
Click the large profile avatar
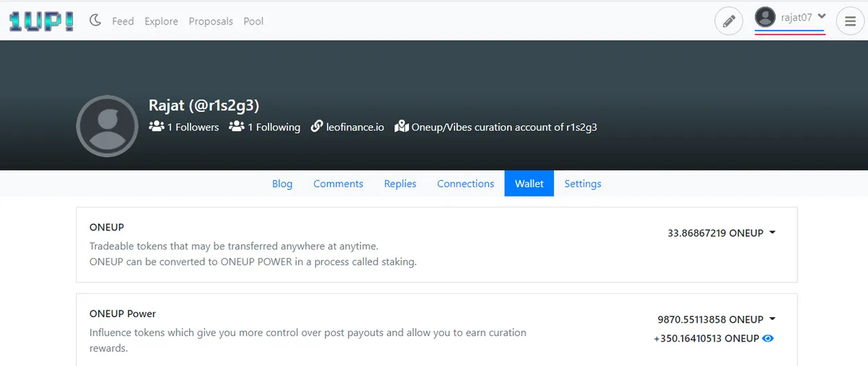[x=108, y=126]
